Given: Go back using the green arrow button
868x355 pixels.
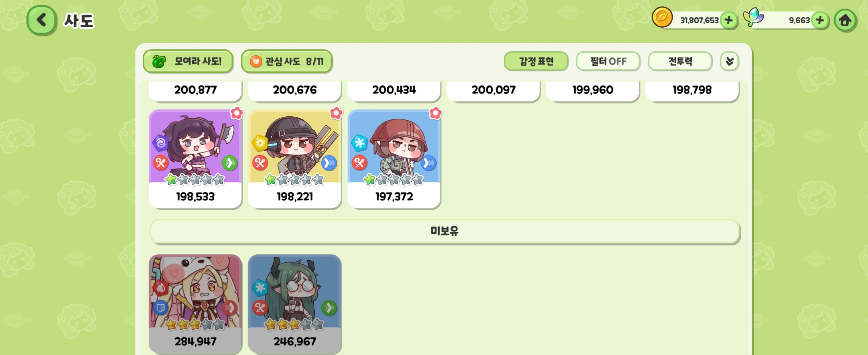Looking at the screenshot, I should point(41,20).
